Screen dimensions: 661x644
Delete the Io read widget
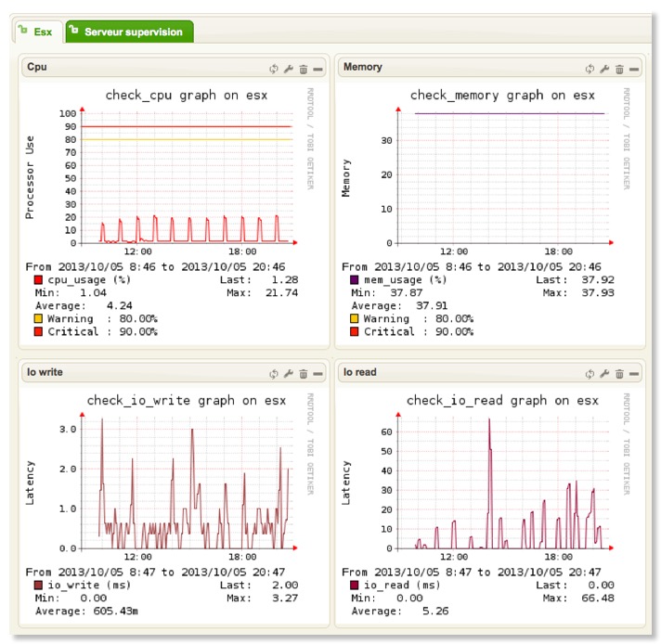[618, 374]
